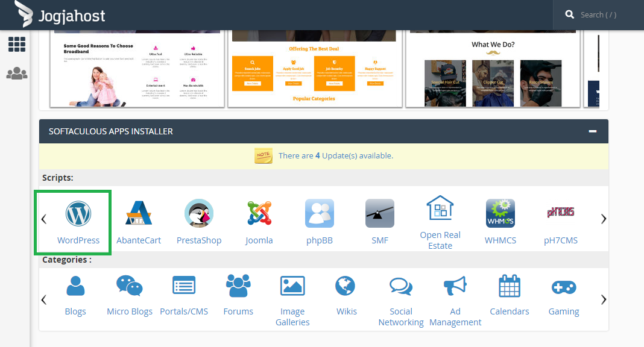Select the WordPress installer icon
The height and width of the screenshot is (347, 644).
[78, 213]
